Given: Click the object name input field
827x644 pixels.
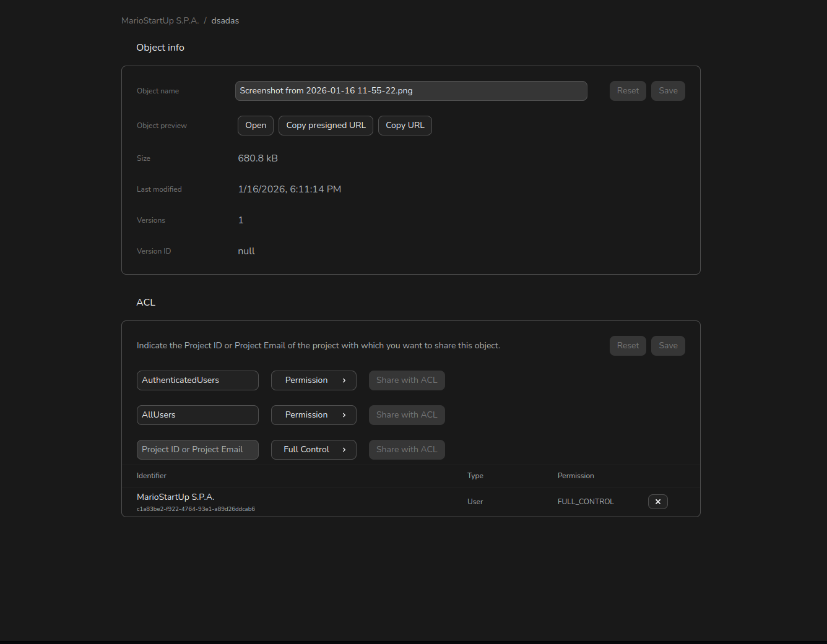Looking at the screenshot, I should 411,90.
